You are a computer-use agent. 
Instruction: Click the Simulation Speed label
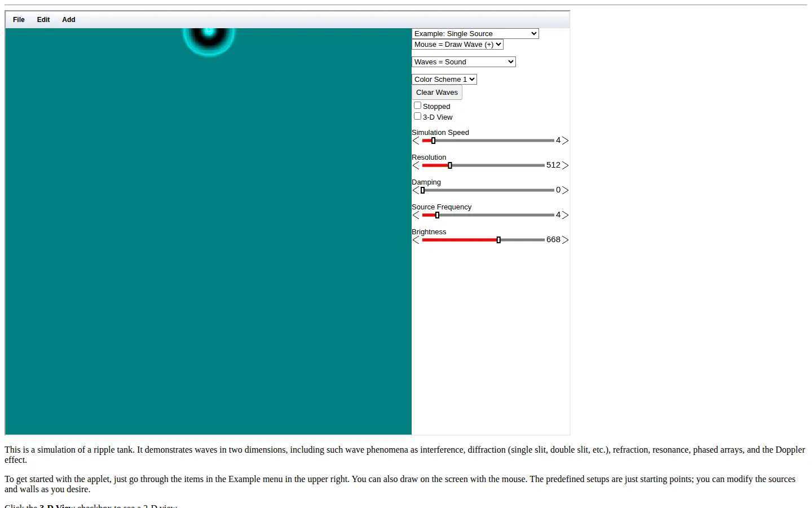click(440, 133)
